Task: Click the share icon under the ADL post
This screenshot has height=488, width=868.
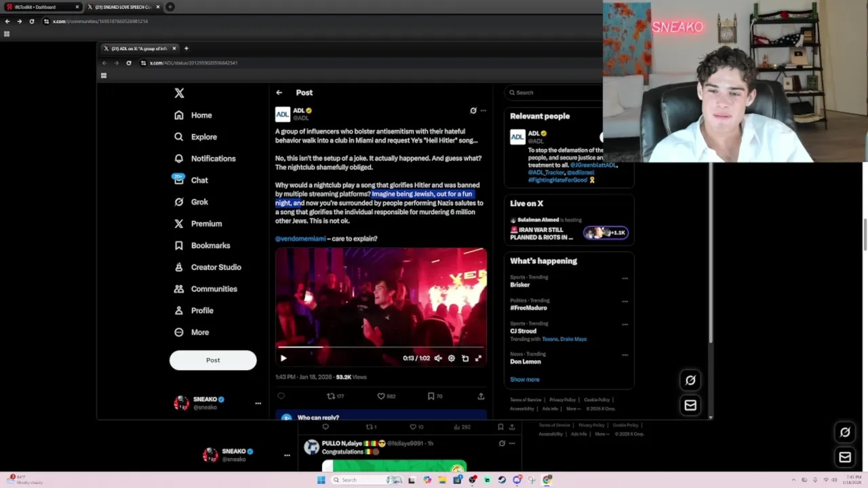Action: [481, 396]
